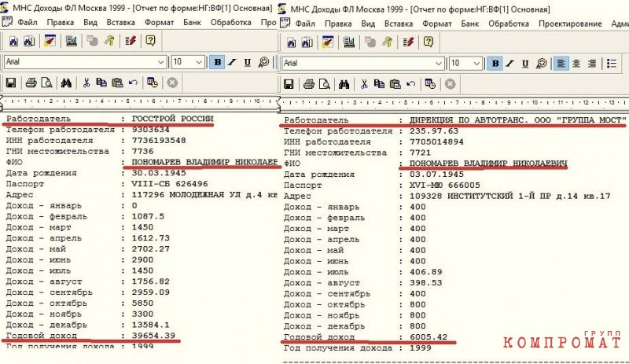Screen dimensions: 629x364
Task: Click birth date 03.07.1945
Action: click(436, 175)
